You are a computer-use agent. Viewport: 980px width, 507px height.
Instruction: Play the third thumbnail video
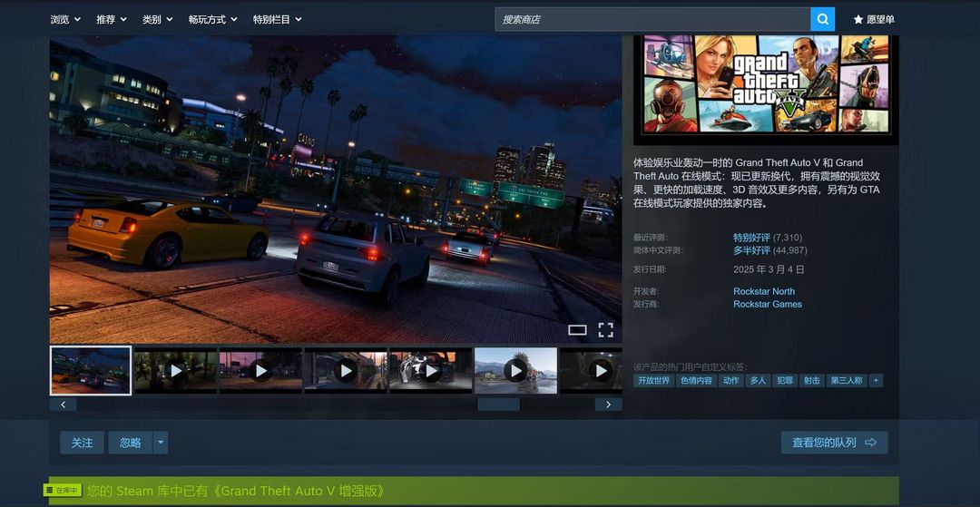[x=260, y=371]
